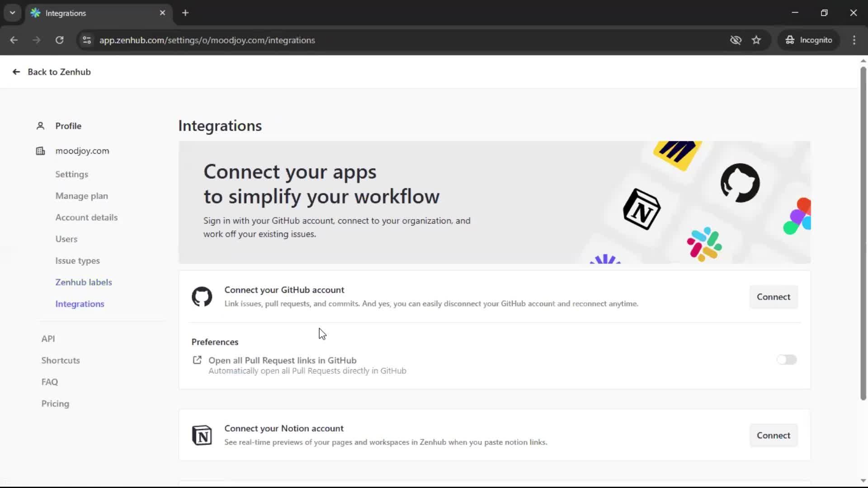Reload the page with refresh icon
Image resolution: width=868 pixels, height=488 pixels.
click(59, 40)
